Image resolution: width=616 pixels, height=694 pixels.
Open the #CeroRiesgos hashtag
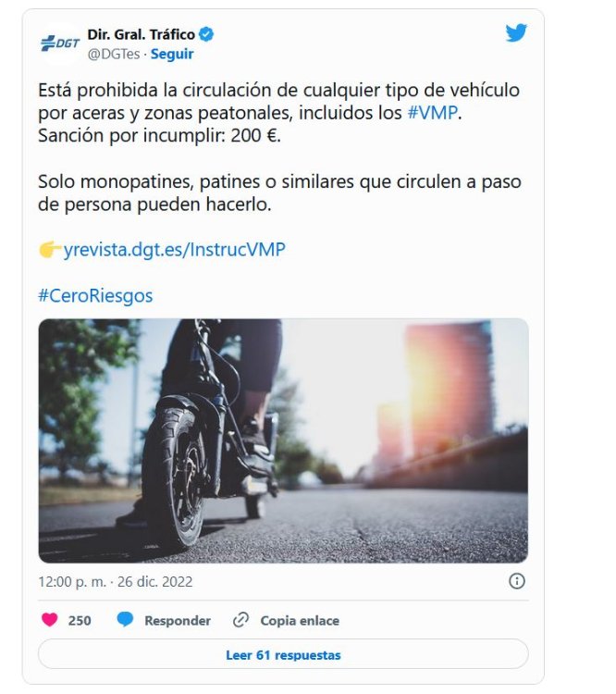[x=95, y=296]
